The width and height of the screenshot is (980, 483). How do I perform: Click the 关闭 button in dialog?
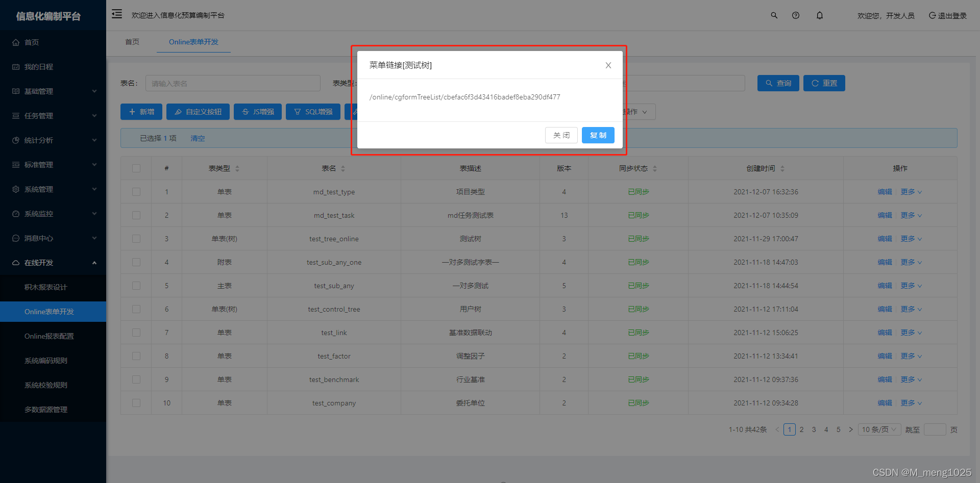(x=561, y=135)
